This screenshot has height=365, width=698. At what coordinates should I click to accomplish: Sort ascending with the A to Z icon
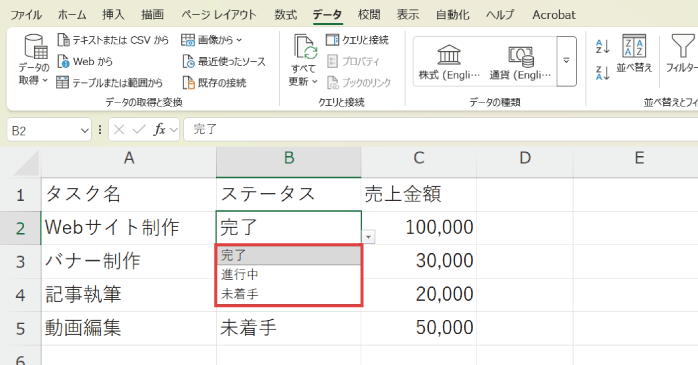(x=602, y=46)
